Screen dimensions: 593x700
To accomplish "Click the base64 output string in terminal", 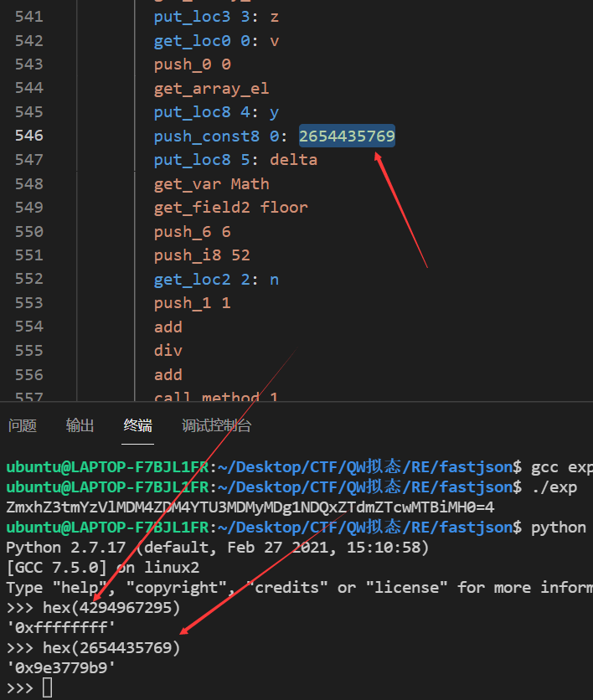I will [250, 507].
